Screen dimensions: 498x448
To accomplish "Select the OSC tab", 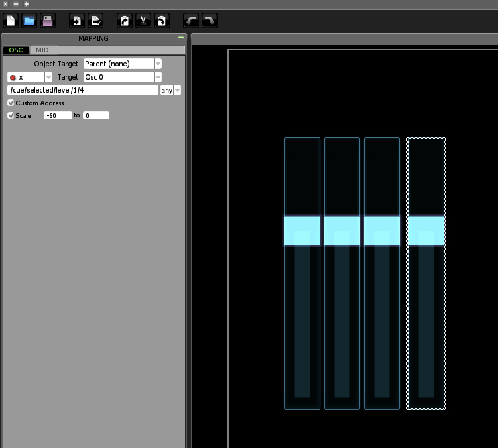I will point(16,50).
